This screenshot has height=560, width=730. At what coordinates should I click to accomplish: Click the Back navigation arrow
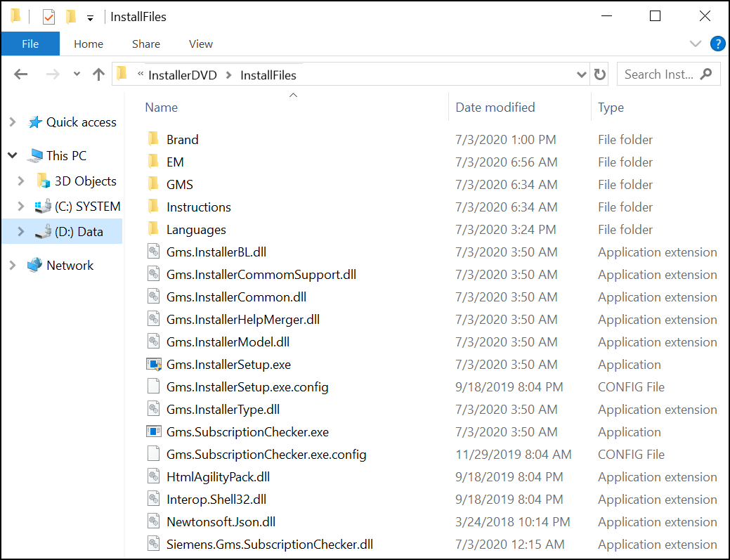point(21,74)
